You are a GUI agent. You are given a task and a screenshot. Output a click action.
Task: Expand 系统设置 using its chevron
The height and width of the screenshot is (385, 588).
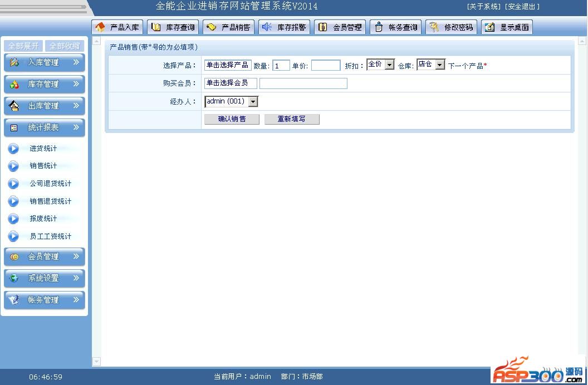point(76,278)
